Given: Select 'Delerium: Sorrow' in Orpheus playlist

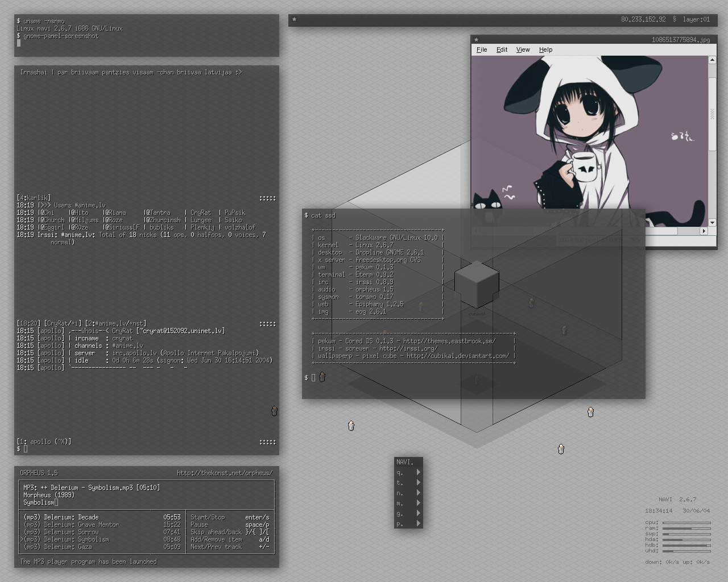Looking at the screenshot, I should (x=102, y=532).
